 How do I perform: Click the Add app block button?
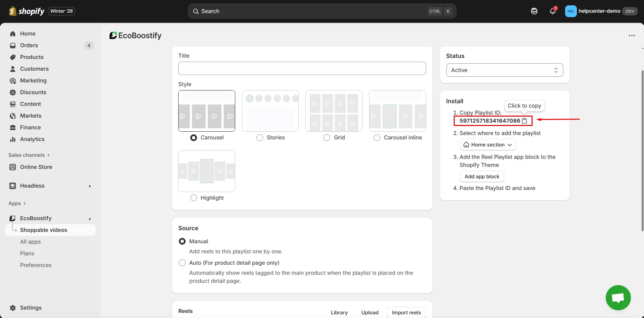(482, 177)
